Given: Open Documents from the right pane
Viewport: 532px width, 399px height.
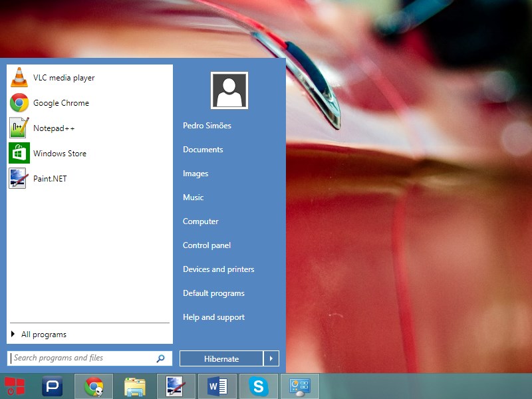Looking at the screenshot, I should click(x=203, y=150).
